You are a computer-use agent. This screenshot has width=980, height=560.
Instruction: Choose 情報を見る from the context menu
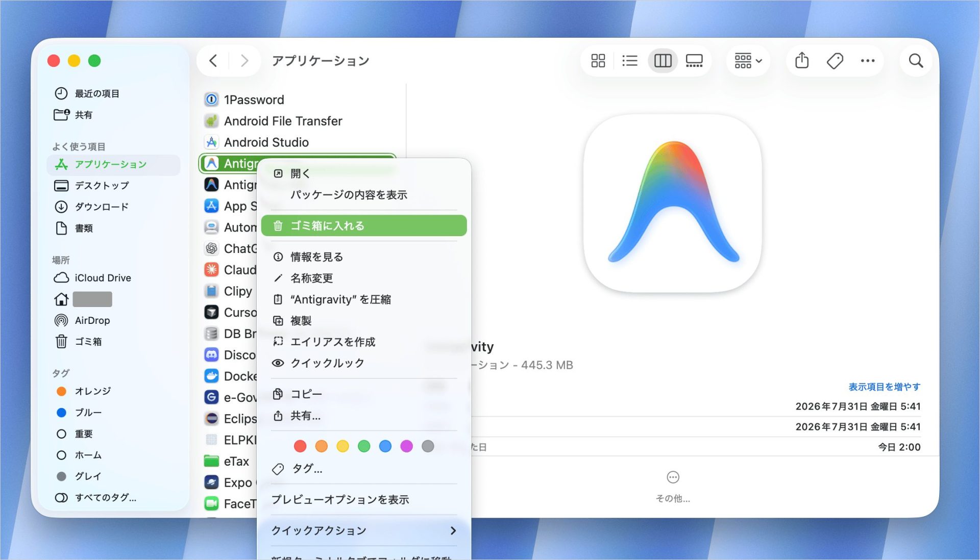[364, 257]
